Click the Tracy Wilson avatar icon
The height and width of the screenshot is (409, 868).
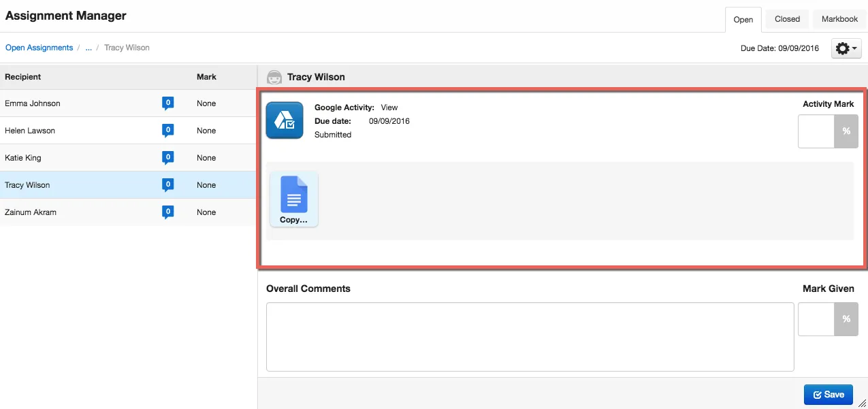274,78
